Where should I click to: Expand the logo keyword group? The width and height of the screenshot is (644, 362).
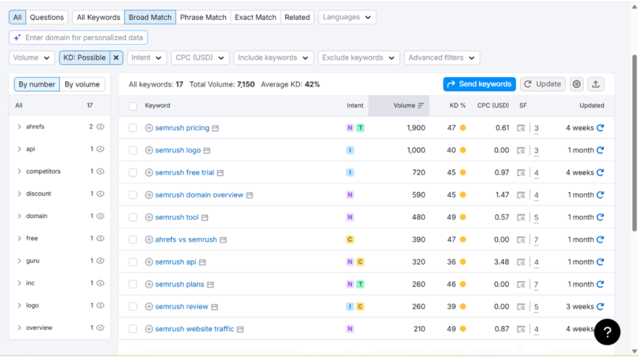pyautogui.click(x=19, y=306)
